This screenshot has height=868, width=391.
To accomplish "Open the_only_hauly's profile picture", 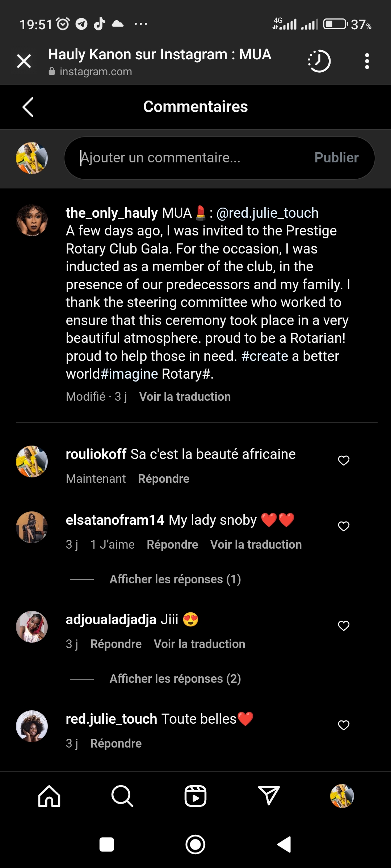I will click(x=32, y=220).
